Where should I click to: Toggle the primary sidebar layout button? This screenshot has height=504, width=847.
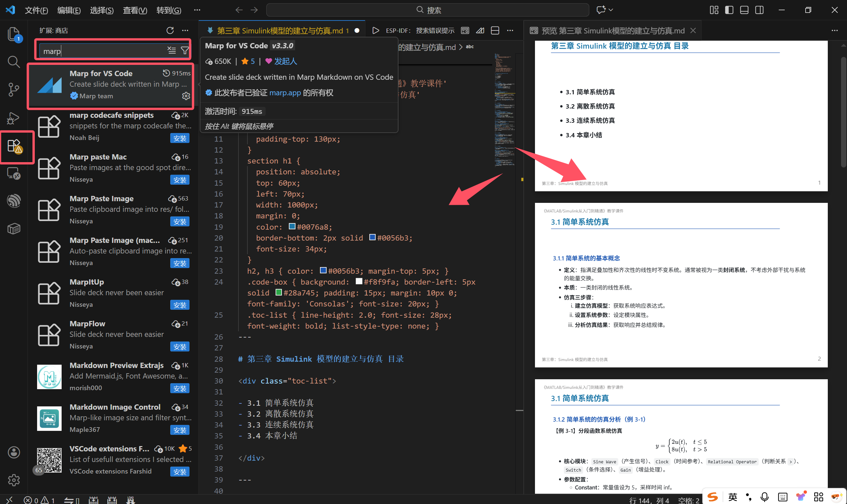click(x=729, y=10)
